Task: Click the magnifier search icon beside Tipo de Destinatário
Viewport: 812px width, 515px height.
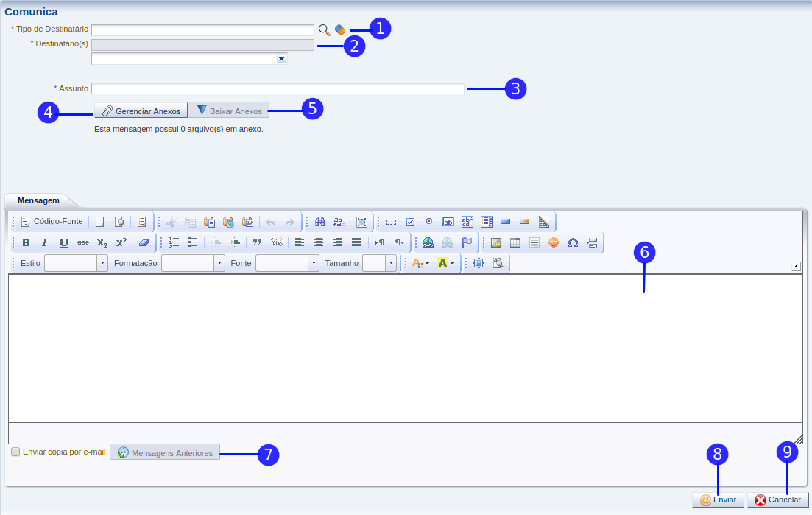Action: [x=324, y=30]
